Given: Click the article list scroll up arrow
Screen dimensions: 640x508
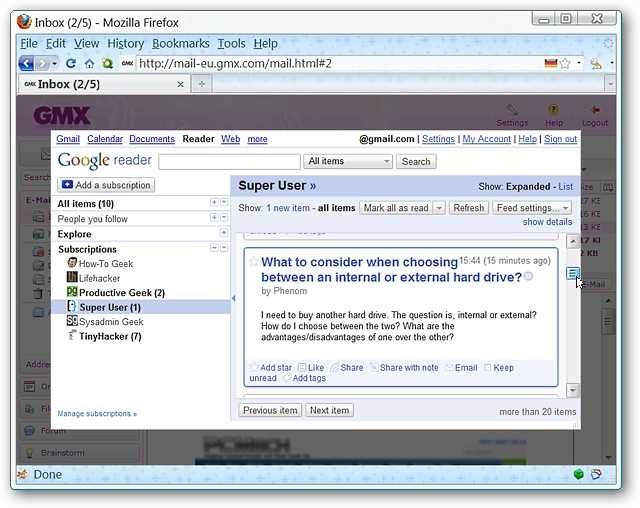Looking at the screenshot, I should click(573, 241).
